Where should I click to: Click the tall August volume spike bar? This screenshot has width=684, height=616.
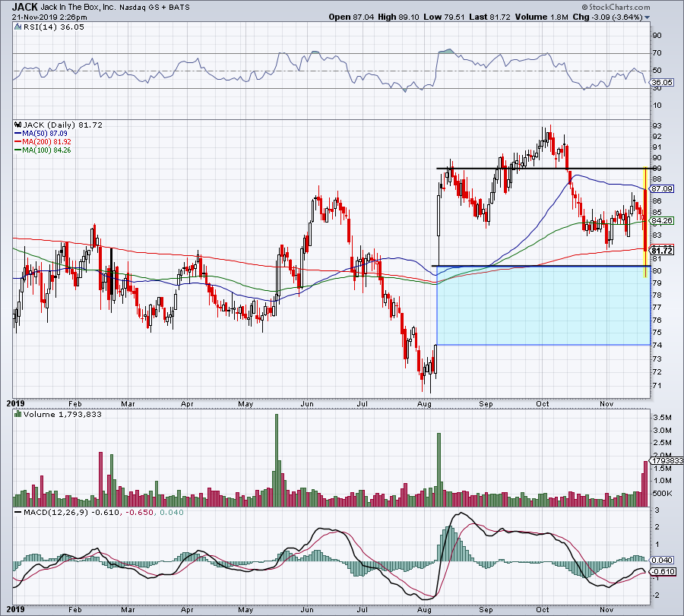click(x=439, y=469)
